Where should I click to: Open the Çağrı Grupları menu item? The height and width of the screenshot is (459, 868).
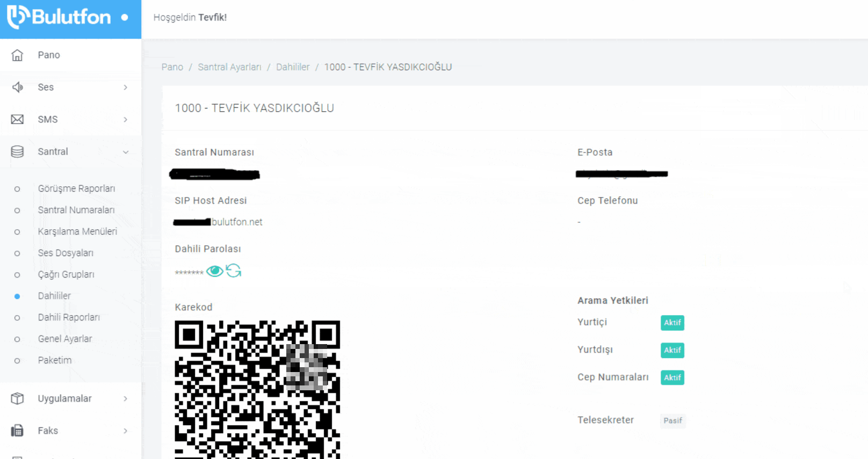point(66,274)
